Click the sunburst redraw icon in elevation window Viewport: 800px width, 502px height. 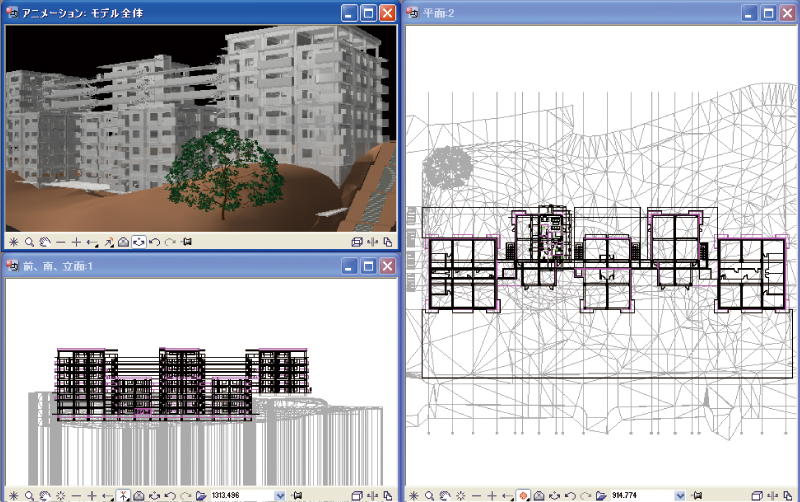click(x=61, y=495)
